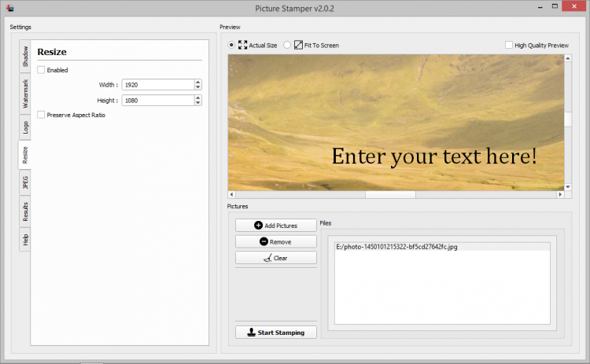Click the Width input field showing 1920
The image size is (590, 364).
(157, 85)
